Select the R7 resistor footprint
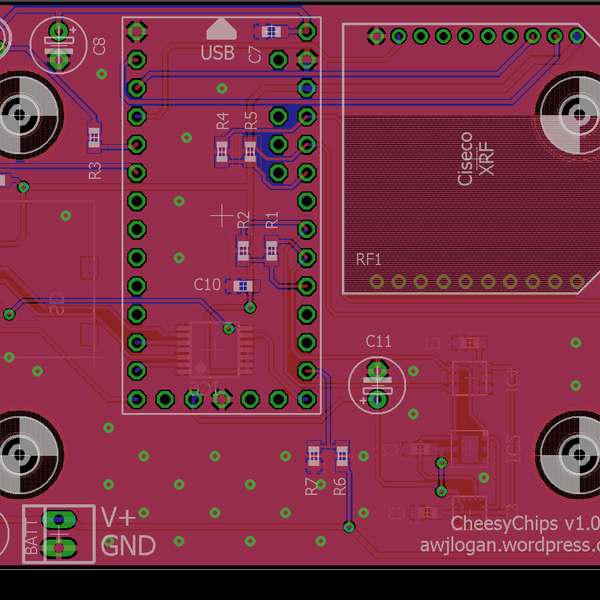This screenshot has height=600, width=600. pyautogui.click(x=313, y=457)
